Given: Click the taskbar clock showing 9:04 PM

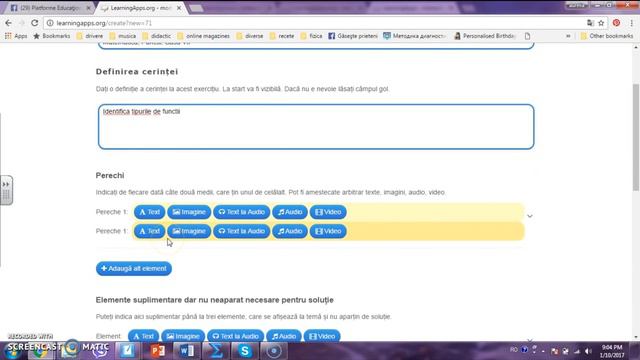Looking at the screenshot, I should tap(612, 351).
